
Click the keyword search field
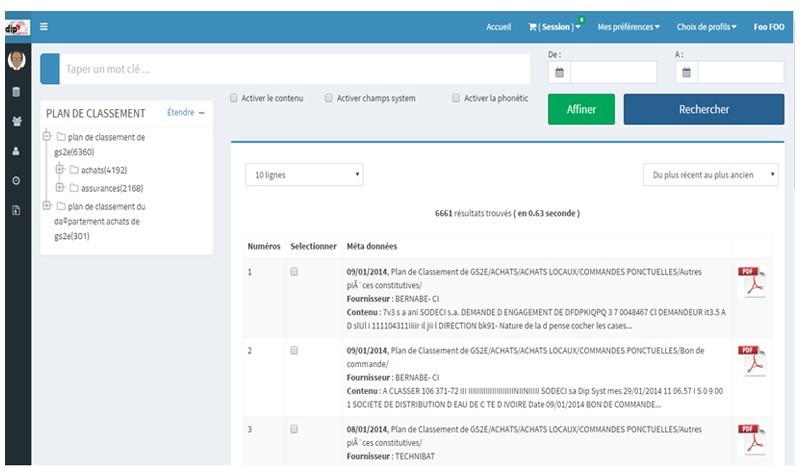click(294, 69)
